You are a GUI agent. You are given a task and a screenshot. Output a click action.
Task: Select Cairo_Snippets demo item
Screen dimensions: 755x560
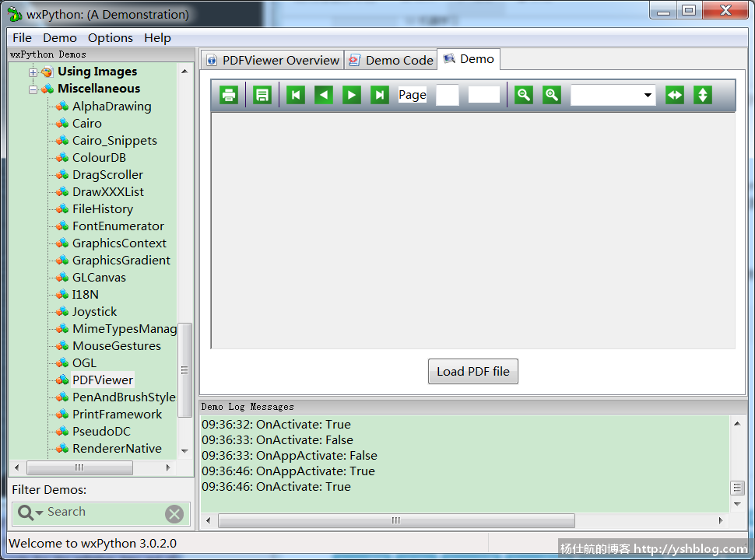pyautogui.click(x=114, y=141)
